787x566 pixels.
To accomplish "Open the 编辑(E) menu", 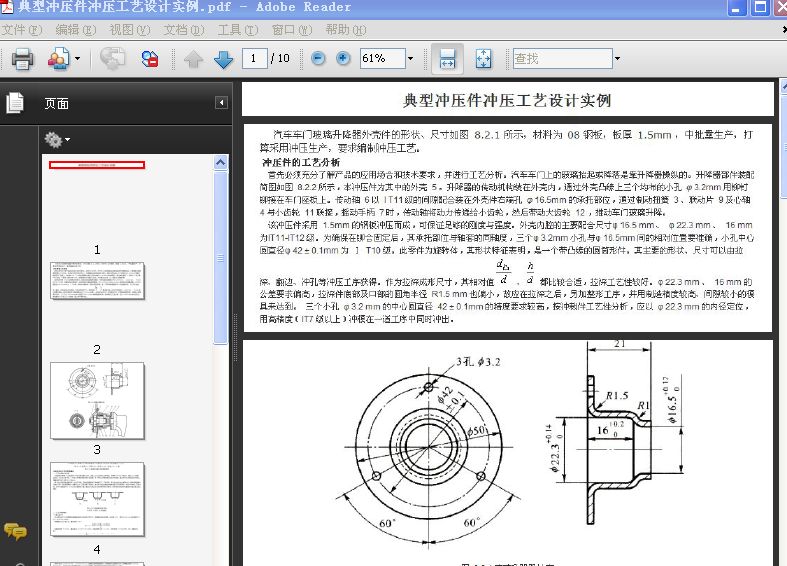I will pyautogui.click(x=75, y=30).
